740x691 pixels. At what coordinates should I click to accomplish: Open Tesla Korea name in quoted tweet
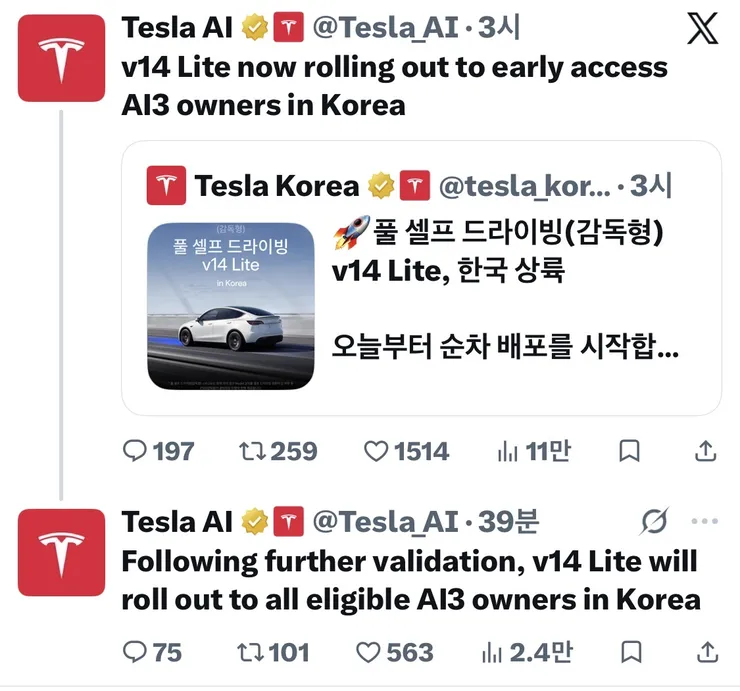click(277, 185)
